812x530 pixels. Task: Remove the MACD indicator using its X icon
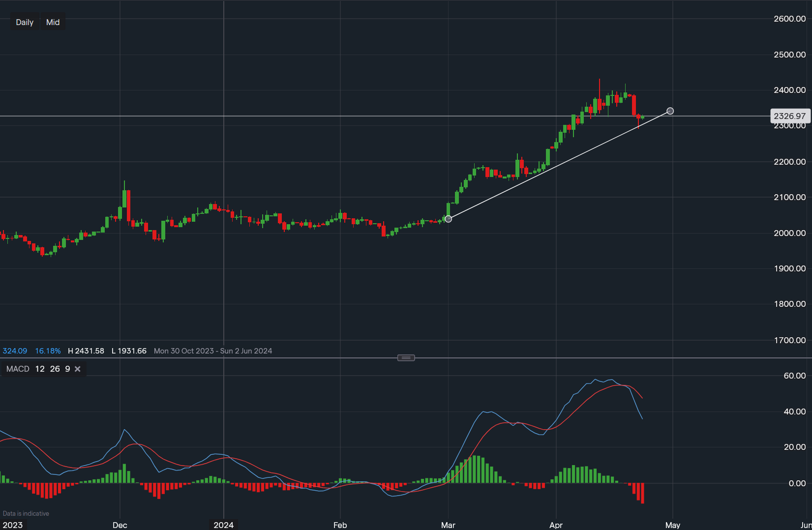(77, 369)
